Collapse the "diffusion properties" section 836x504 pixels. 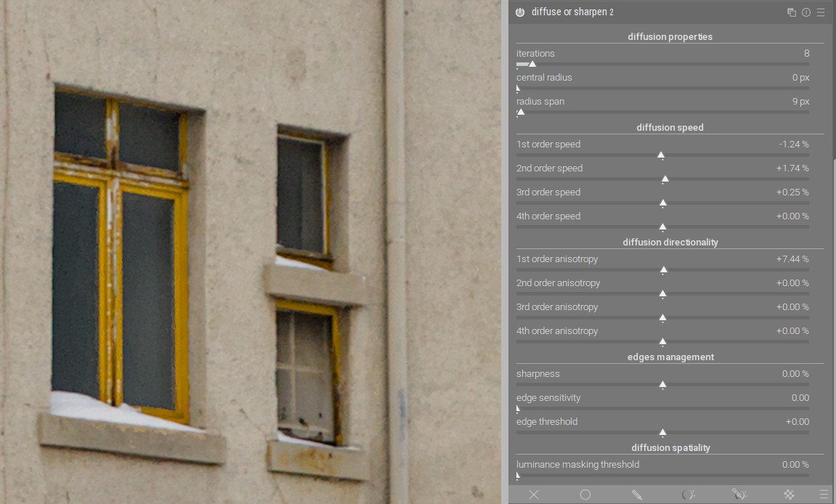pyautogui.click(x=670, y=37)
